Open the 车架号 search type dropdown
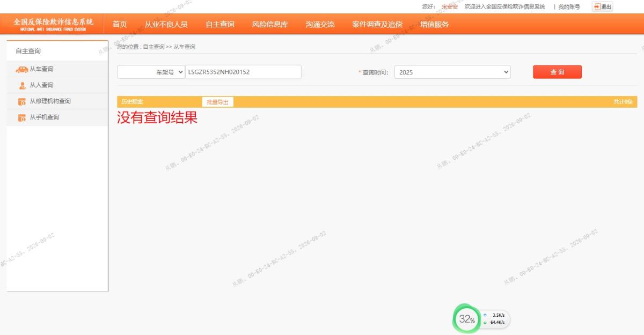The height and width of the screenshot is (335, 644). [x=151, y=72]
